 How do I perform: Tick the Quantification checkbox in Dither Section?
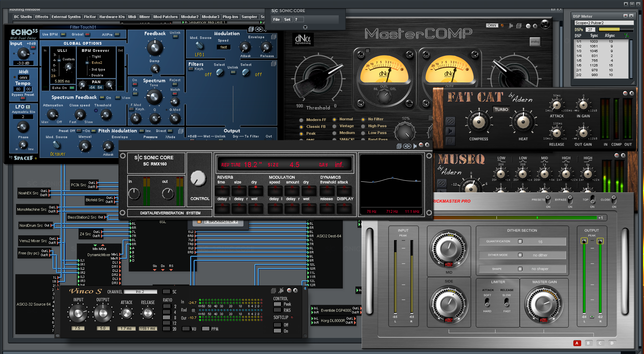(520, 241)
